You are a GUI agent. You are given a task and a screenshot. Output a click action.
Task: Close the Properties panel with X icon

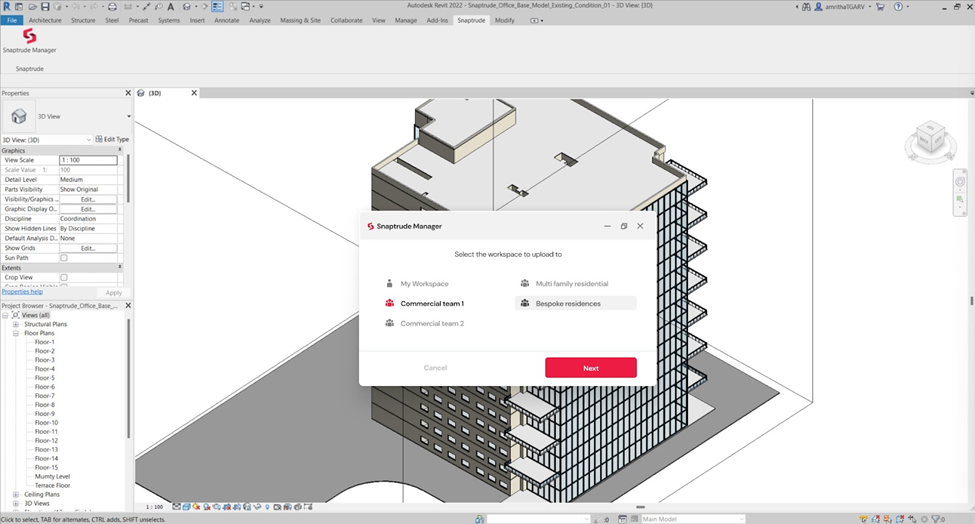point(128,93)
